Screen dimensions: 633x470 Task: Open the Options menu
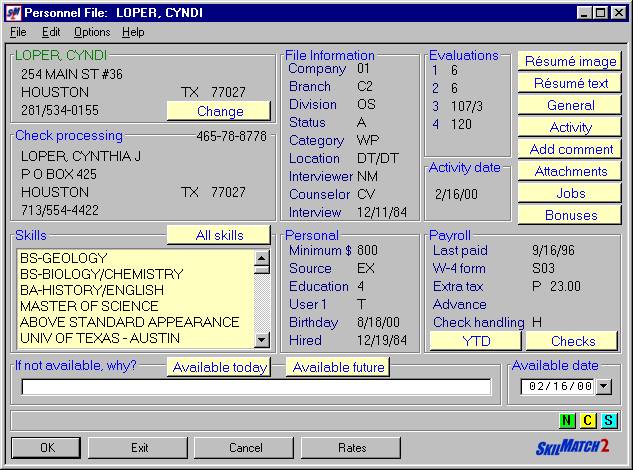[x=92, y=32]
